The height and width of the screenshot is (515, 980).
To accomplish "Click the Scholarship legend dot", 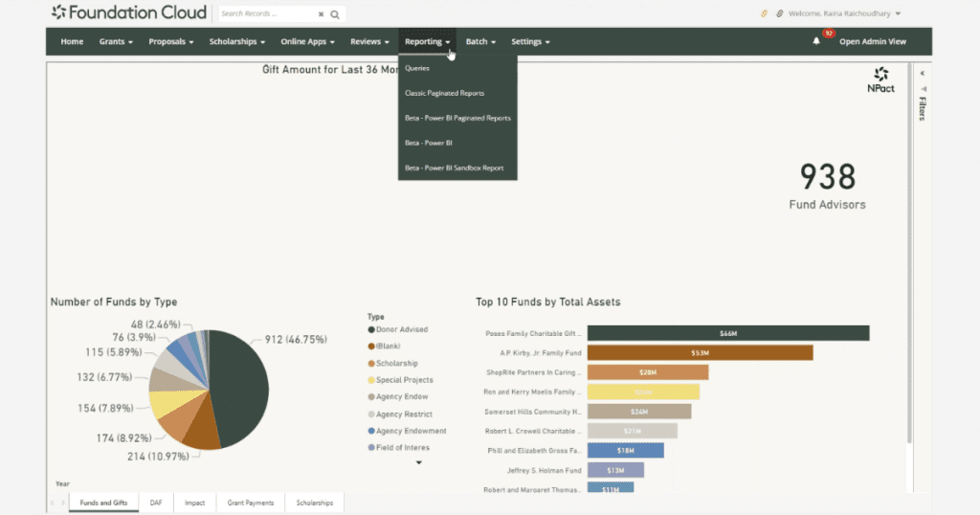I will [371, 363].
